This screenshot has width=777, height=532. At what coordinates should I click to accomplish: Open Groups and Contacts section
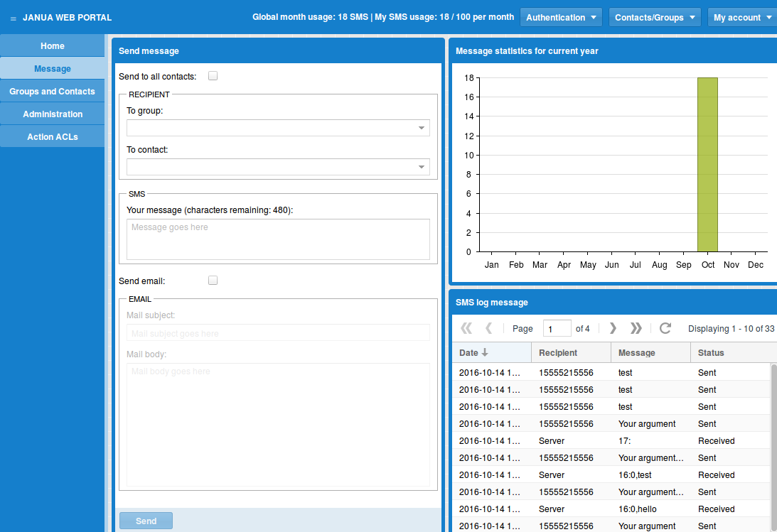tap(53, 92)
